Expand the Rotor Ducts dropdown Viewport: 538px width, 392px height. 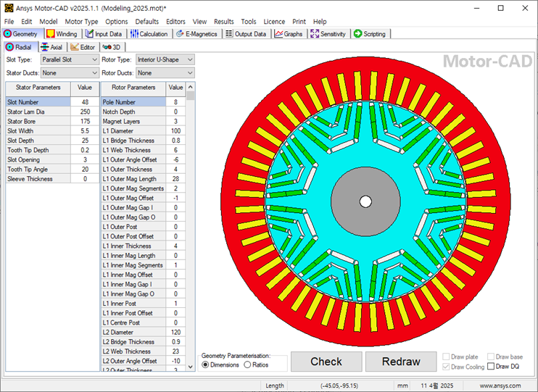click(190, 73)
